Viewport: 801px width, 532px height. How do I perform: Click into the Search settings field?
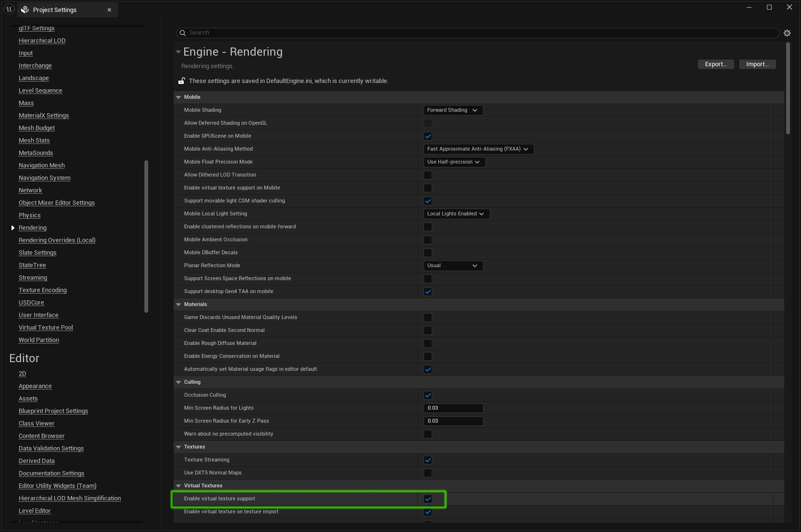tap(478, 33)
